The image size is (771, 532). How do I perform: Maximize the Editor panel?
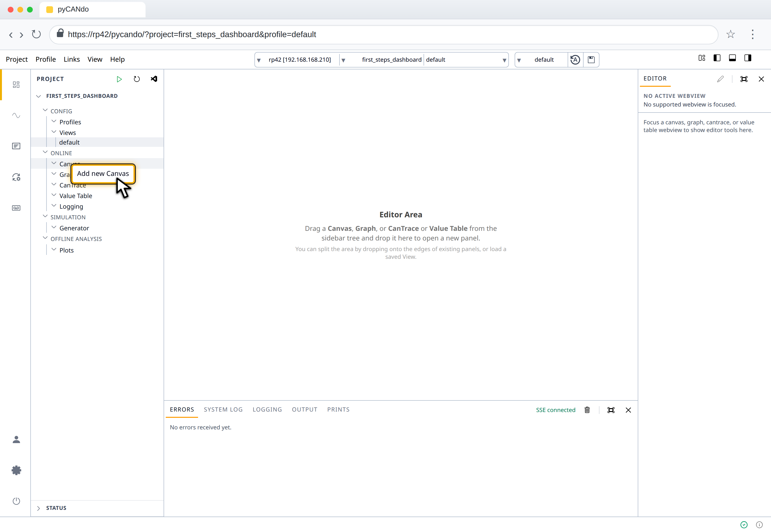pyautogui.click(x=744, y=79)
